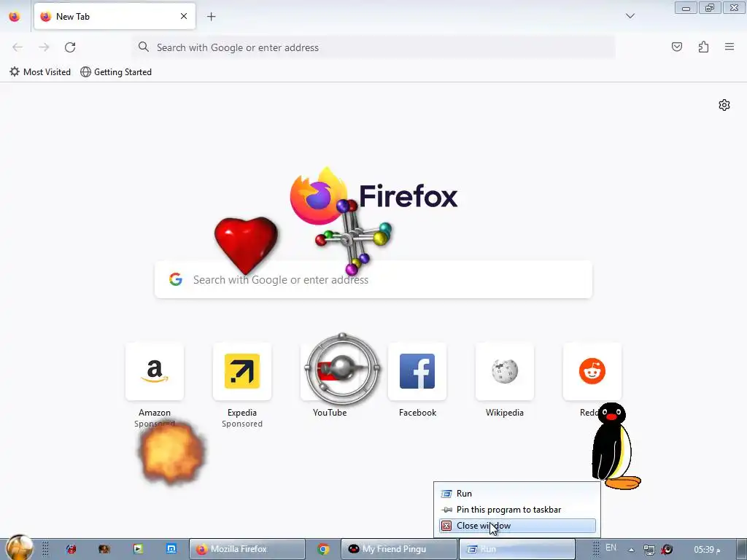
Task: Open the Getting Started bookmark
Action: (x=116, y=72)
